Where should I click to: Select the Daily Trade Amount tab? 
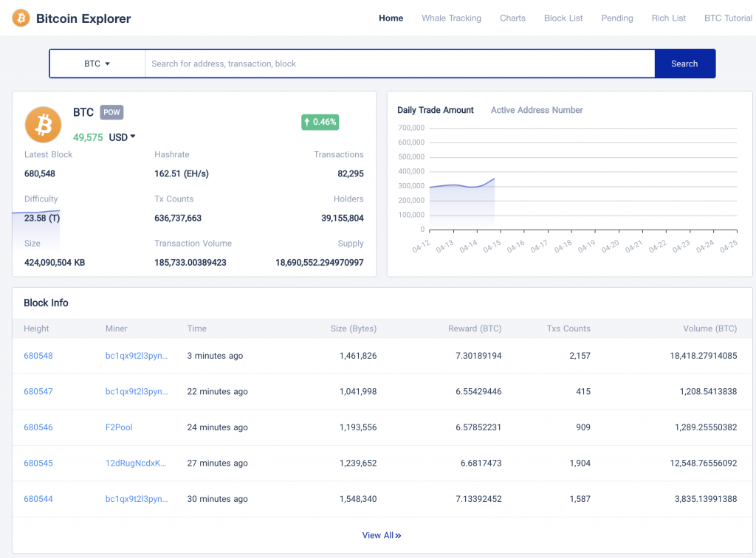[436, 110]
